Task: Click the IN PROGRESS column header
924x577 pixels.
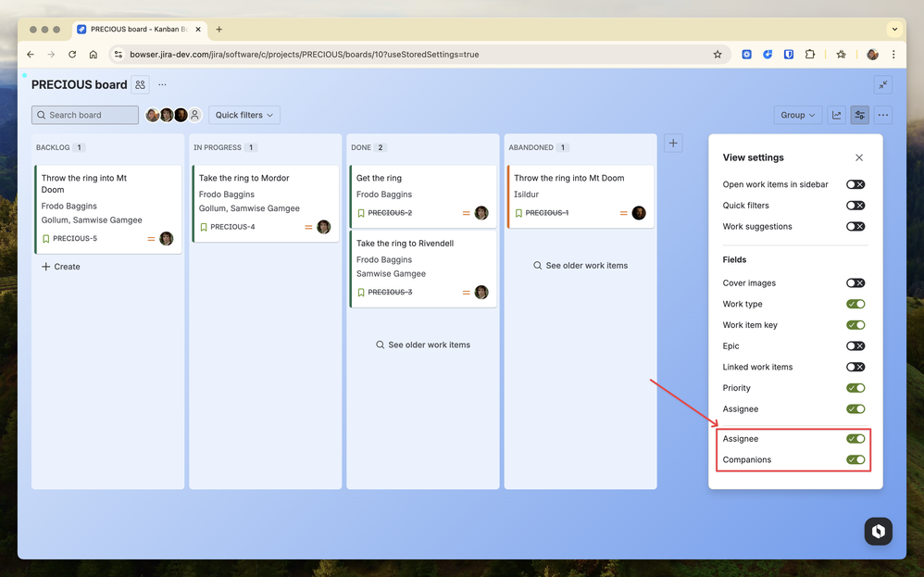Action: pyautogui.click(x=218, y=147)
